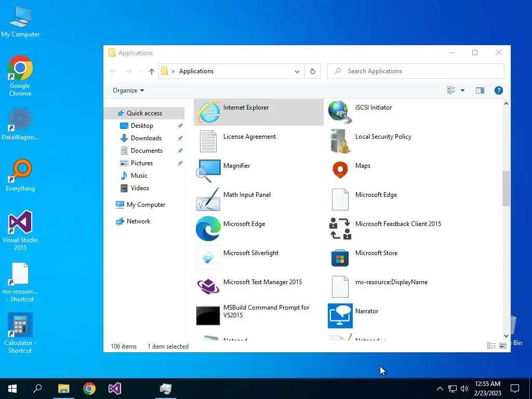Open Downloads in navigation pane

[146, 138]
